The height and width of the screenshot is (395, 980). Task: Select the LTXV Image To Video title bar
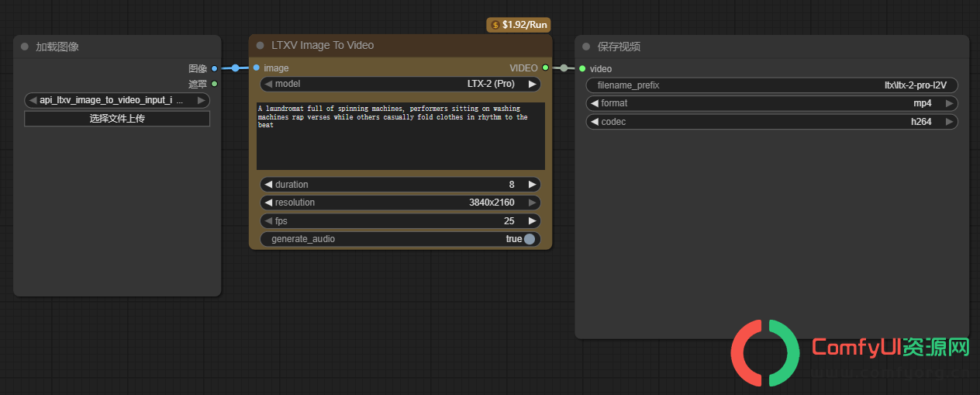click(x=400, y=45)
